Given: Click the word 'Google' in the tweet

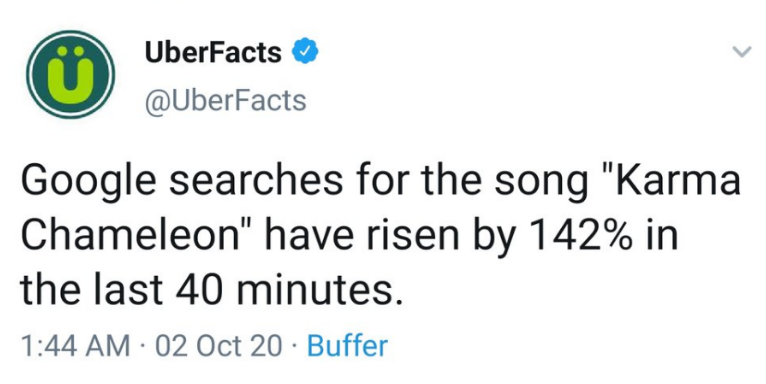Looking at the screenshot, I should (x=88, y=183).
